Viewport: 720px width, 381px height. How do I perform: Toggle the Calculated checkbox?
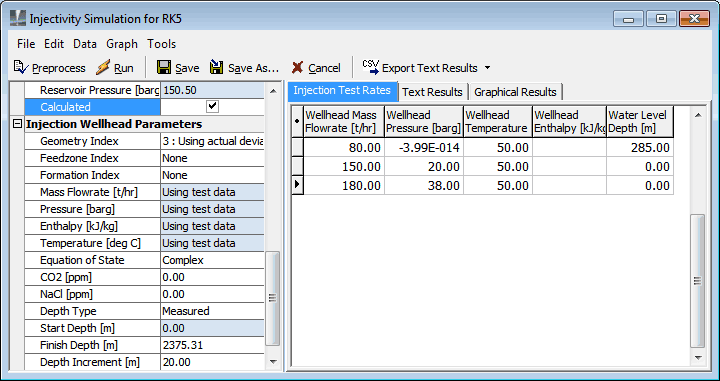coord(212,106)
